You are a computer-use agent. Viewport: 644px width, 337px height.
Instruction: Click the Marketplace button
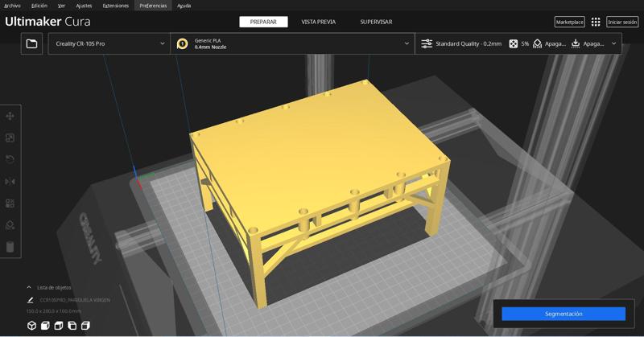pos(570,23)
